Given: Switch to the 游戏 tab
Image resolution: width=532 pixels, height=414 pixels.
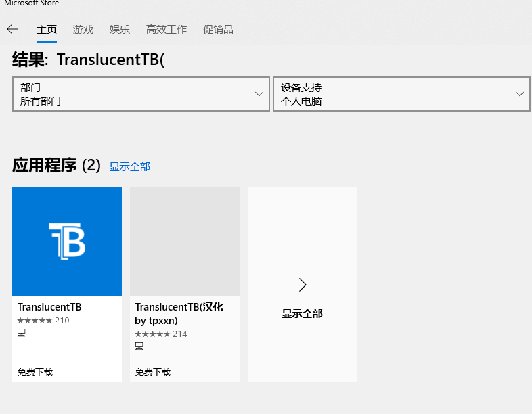Looking at the screenshot, I should [x=83, y=30].
